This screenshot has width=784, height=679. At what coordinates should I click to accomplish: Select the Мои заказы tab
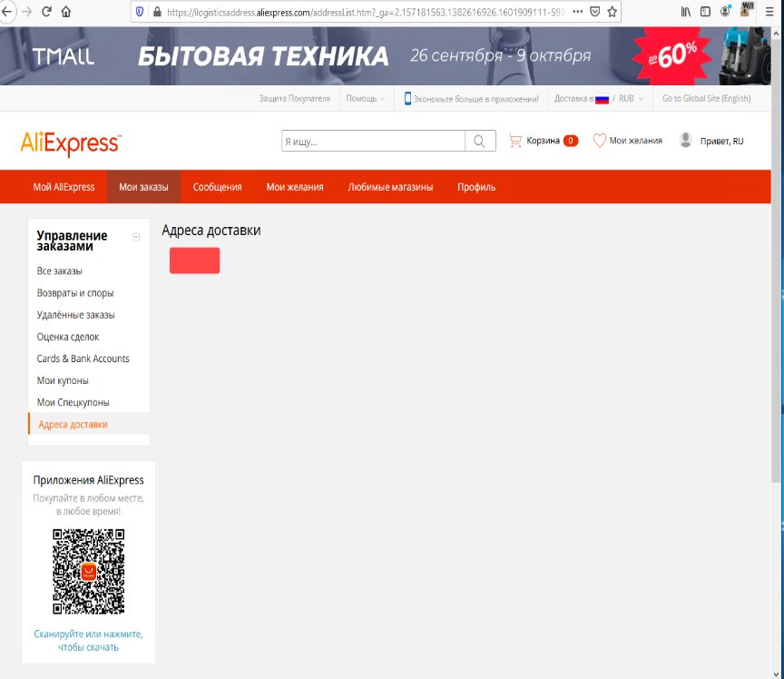click(143, 187)
